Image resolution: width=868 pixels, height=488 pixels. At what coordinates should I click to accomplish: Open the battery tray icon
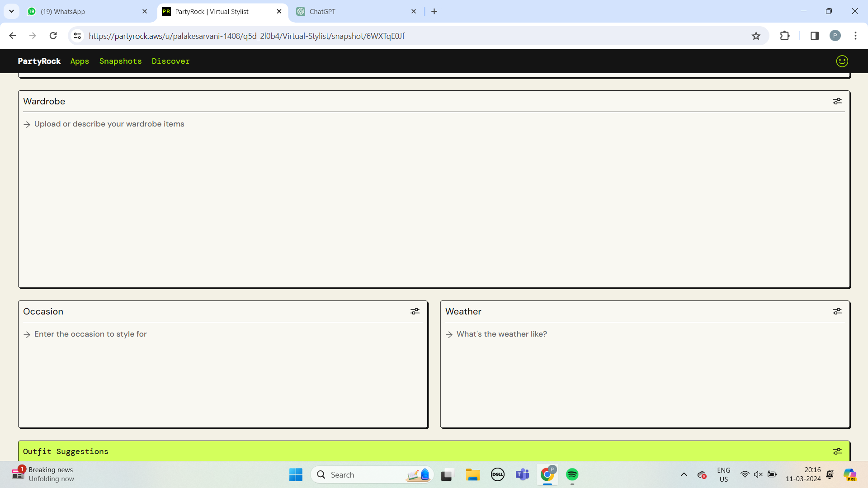(772, 474)
